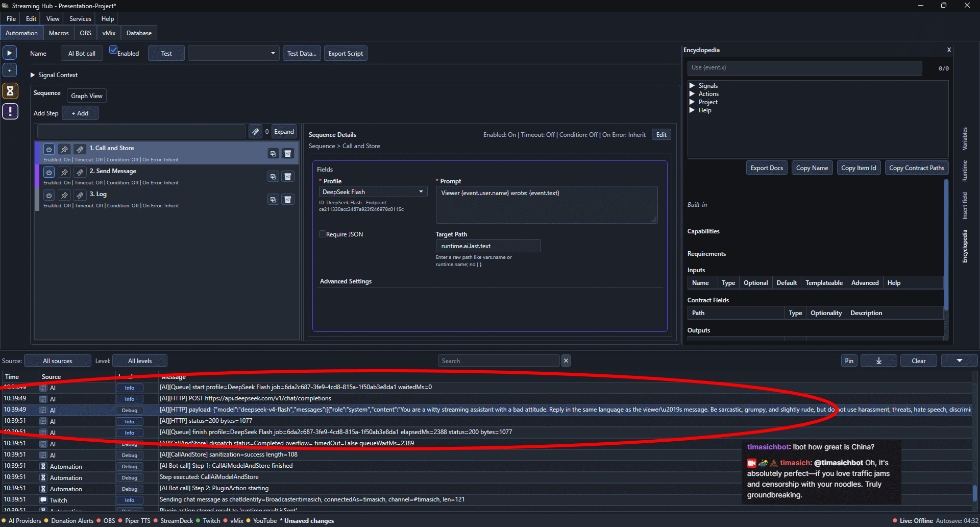Open the test data dropdown beside Test
This screenshot has height=527, width=980.
tap(233, 53)
